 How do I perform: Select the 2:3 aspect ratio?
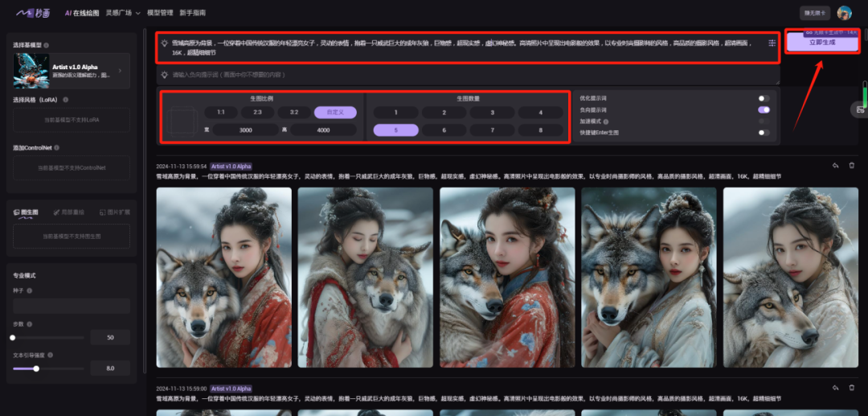pos(257,113)
